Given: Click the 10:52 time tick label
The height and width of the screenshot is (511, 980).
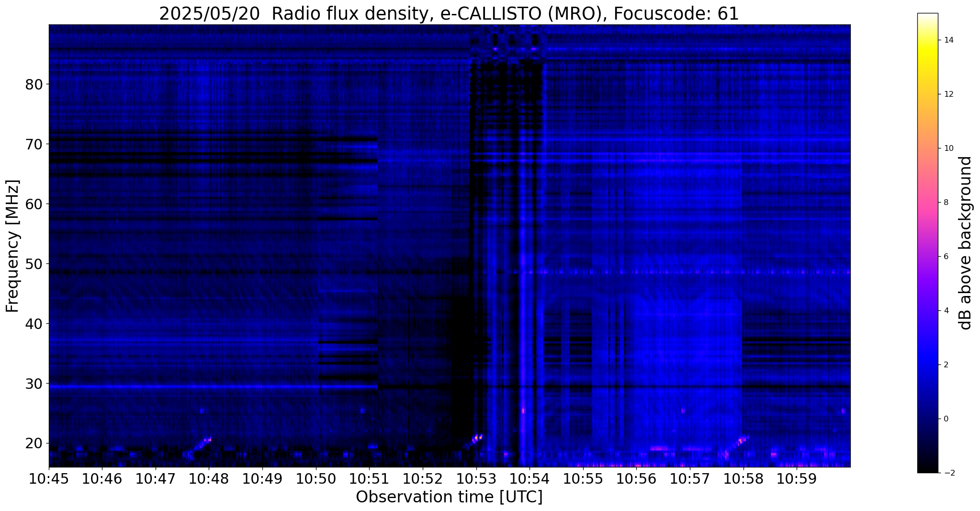Looking at the screenshot, I should [x=422, y=479].
